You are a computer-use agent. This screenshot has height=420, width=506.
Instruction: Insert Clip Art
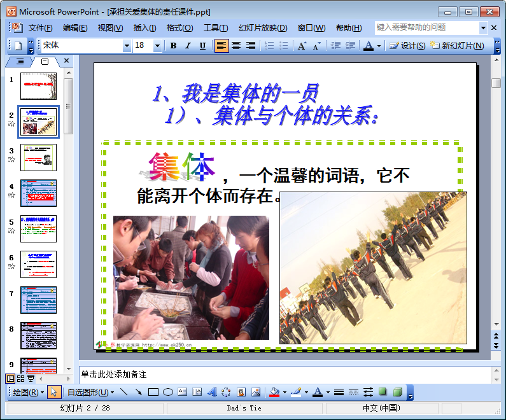pos(241,392)
